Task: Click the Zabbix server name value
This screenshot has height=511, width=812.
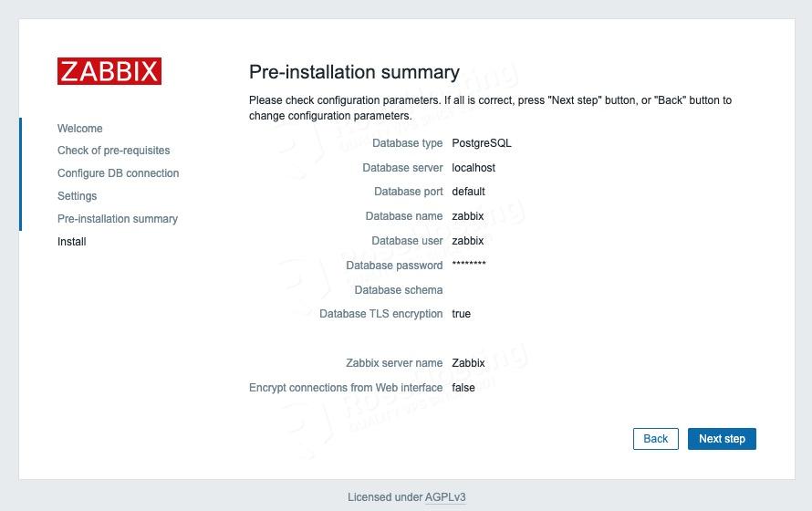Action: click(468, 363)
